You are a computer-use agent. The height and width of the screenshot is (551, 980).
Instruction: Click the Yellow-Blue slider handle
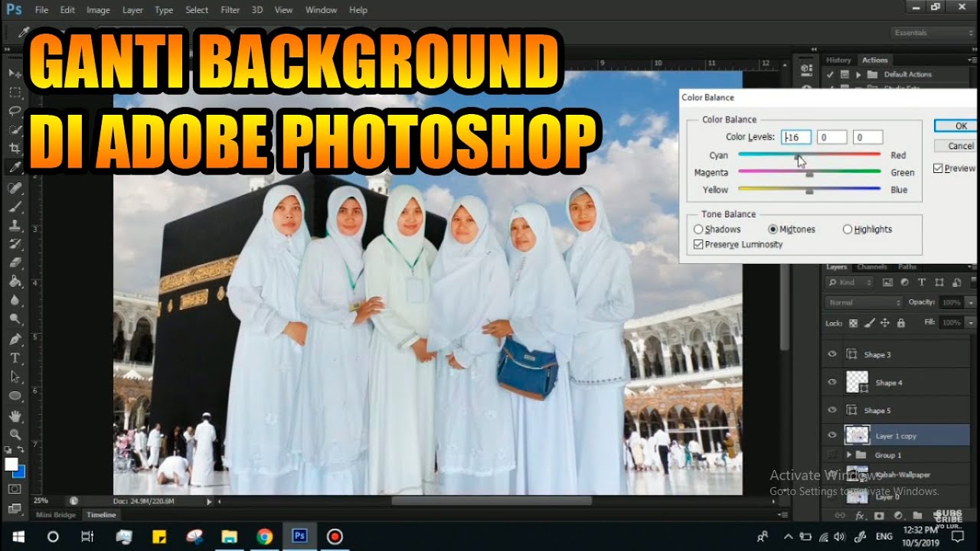point(809,192)
